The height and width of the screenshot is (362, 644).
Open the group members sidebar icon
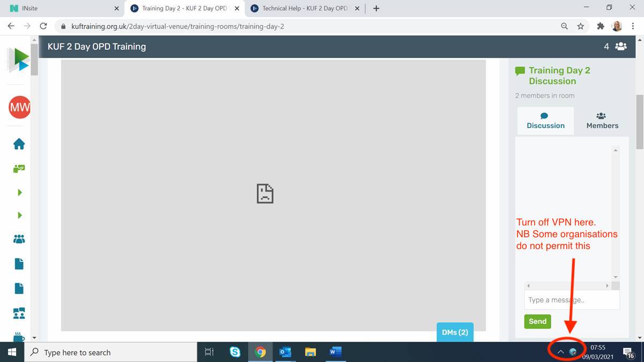pyautogui.click(x=19, y=239)
